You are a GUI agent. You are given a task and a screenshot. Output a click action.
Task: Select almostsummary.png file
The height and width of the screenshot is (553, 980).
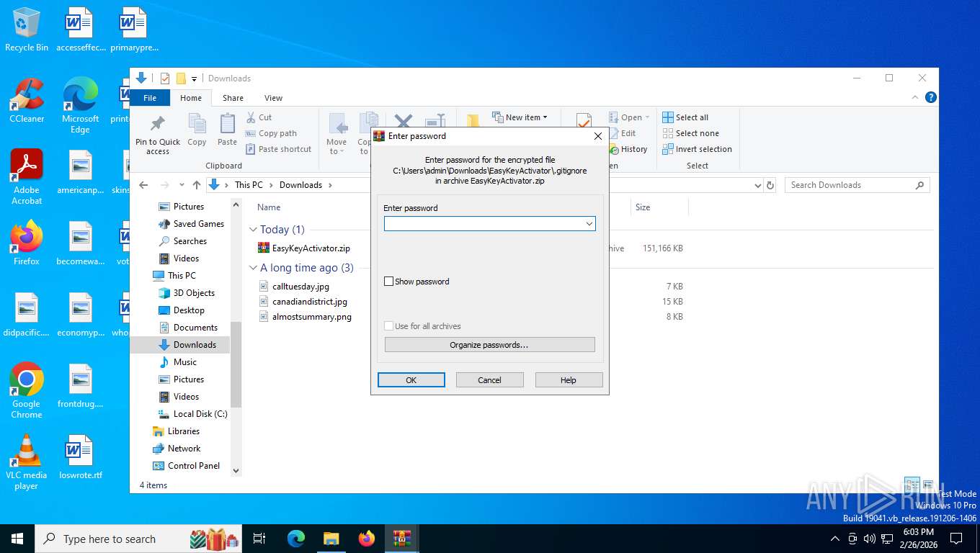pyautogui.click(x=311, y=317)
